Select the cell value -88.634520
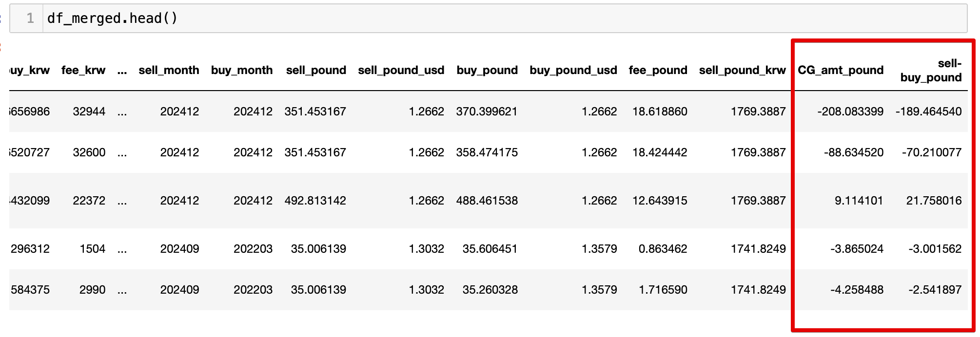The width and height of the screenshot is (980, 337). pyautogui.click(x=854, y=152)
